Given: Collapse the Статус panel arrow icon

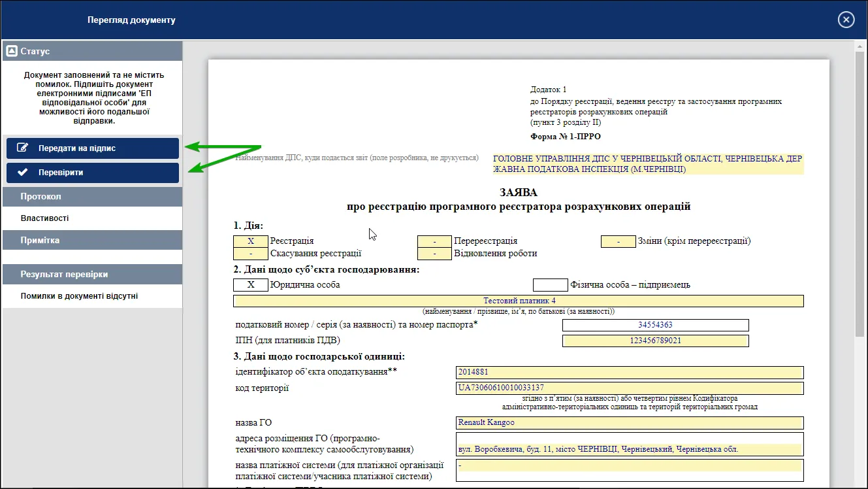Looking at the screenshot, I should (x=11, y=51).
